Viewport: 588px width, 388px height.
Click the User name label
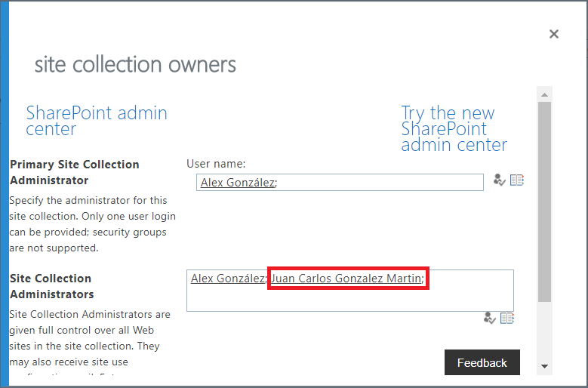216,163
